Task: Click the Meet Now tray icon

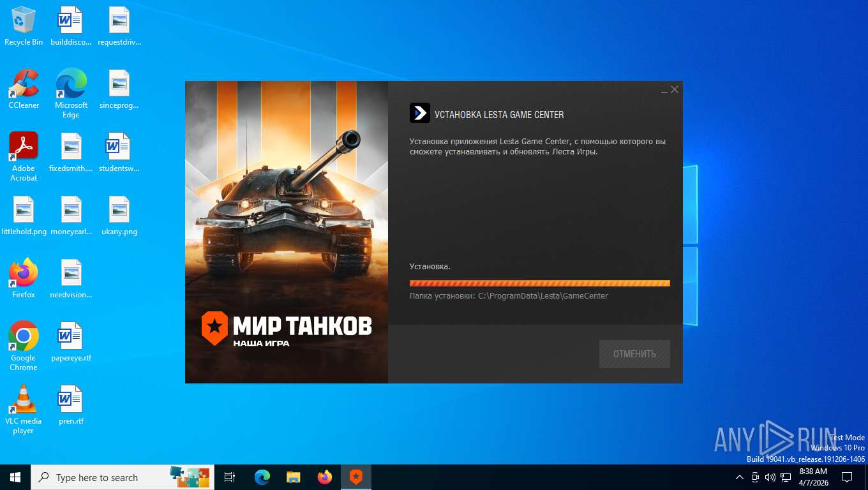Action: pos(755,477)
